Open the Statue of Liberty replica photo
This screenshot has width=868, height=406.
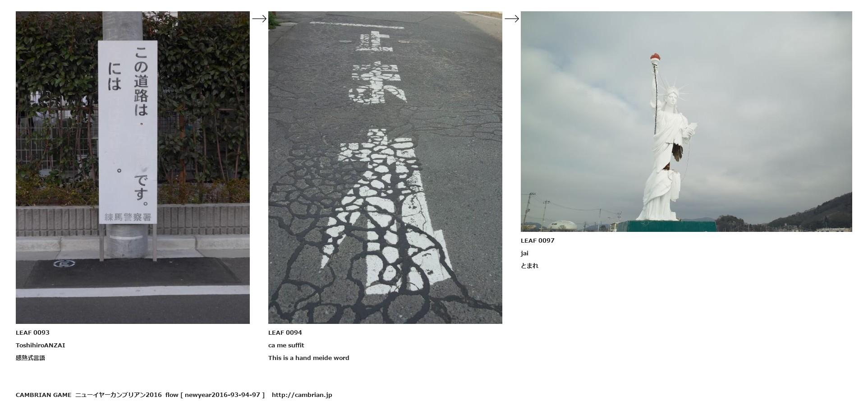[x=686, y=121]
